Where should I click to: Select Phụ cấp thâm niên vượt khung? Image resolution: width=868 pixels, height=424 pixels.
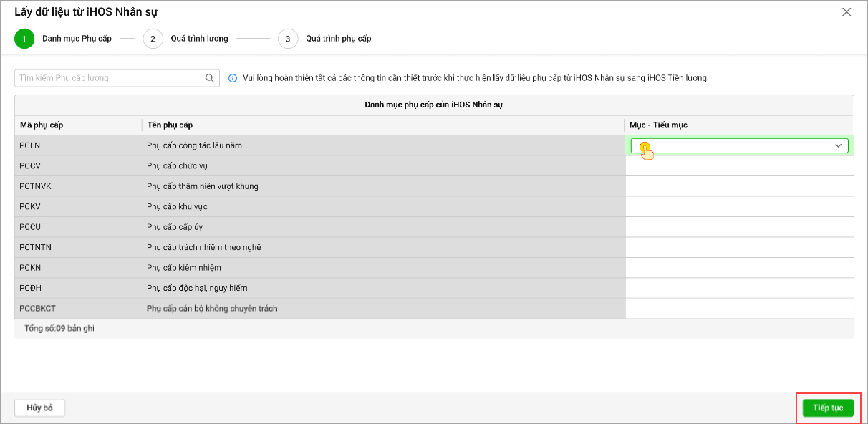point(383,186)
